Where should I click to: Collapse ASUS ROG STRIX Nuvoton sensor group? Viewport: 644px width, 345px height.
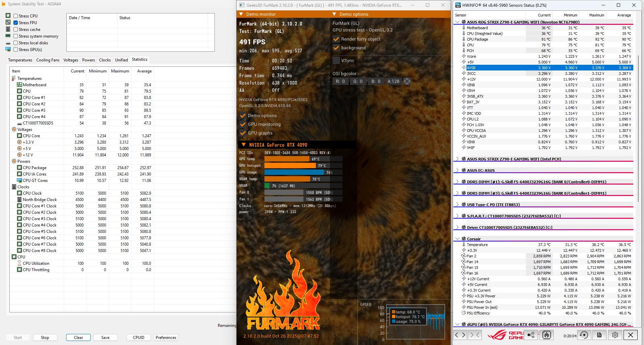pos(457,22)
